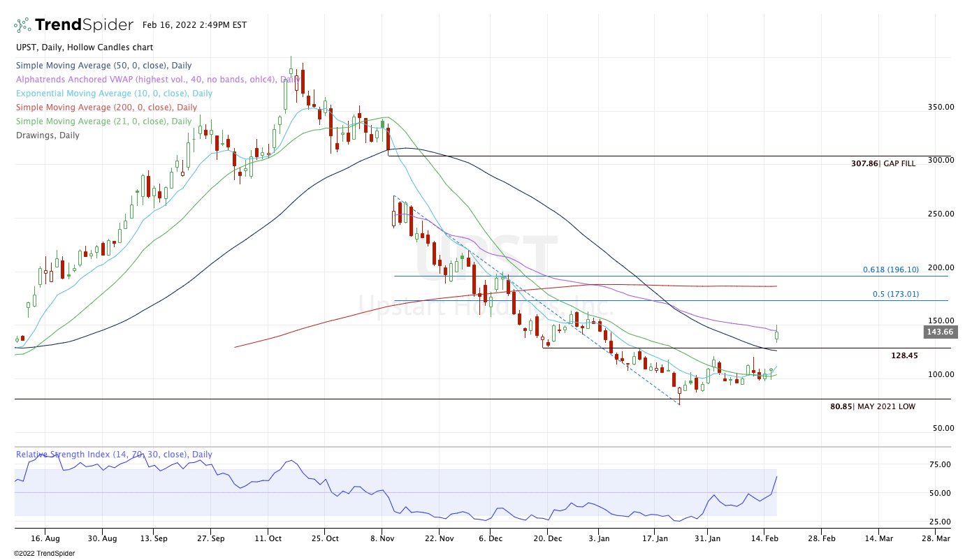Select the 80.85 MAY 2021 LOW annotation
972x560 pixels.
[x=872, y=406]
